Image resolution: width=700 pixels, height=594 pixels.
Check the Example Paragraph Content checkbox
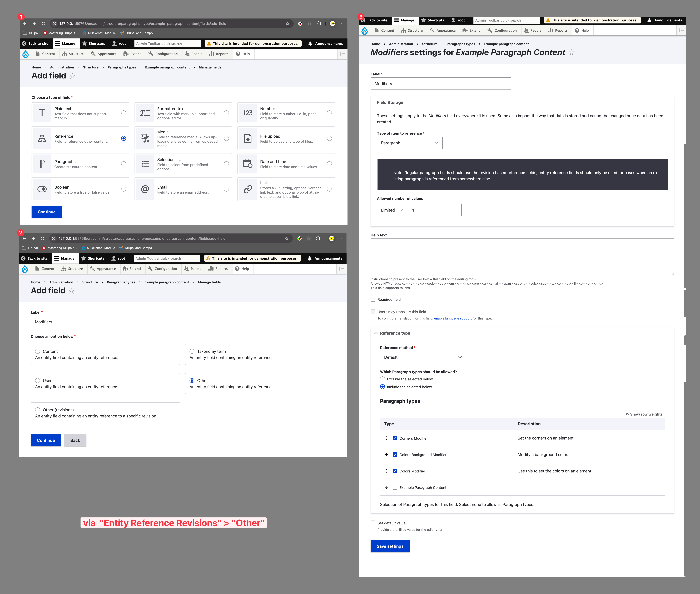click(395, 487)
